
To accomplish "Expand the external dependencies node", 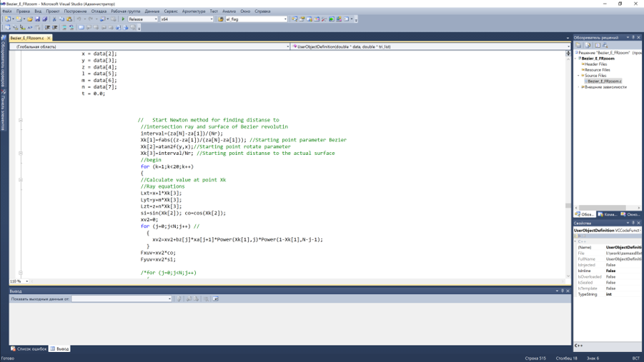I will [579, 87].
